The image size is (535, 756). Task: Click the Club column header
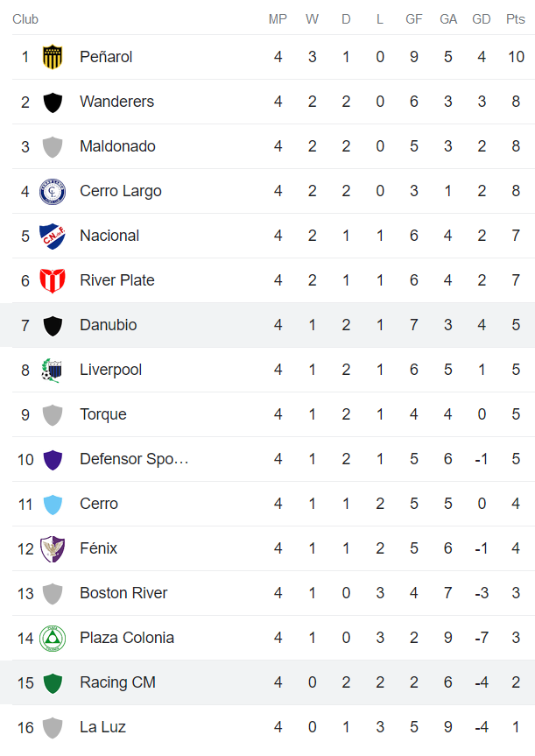25,19
